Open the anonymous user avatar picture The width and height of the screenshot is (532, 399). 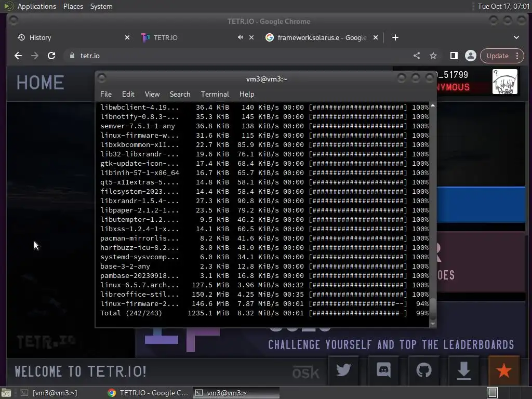[x=505, y=82]
